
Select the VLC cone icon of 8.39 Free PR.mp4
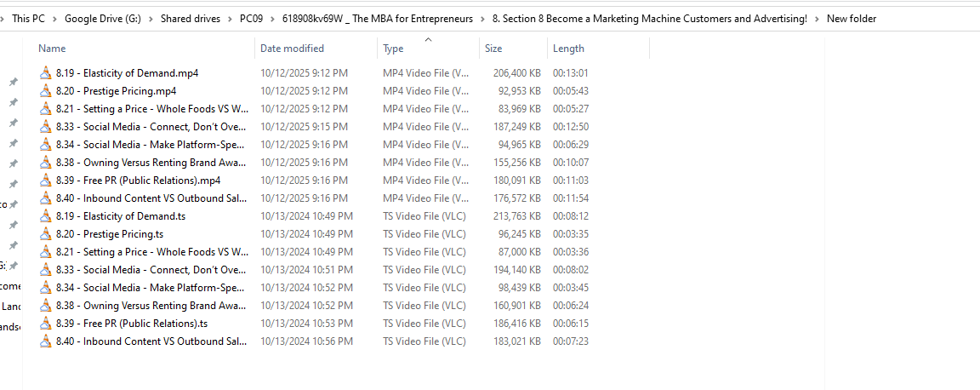pyautogui.click(x=46, y=181)
